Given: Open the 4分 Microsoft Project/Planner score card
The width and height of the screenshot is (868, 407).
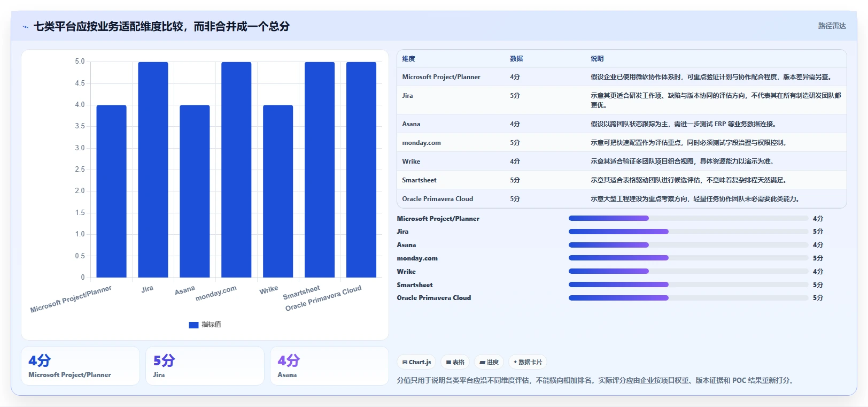Looking at the screenshot, I should click(x=80, y=366).
